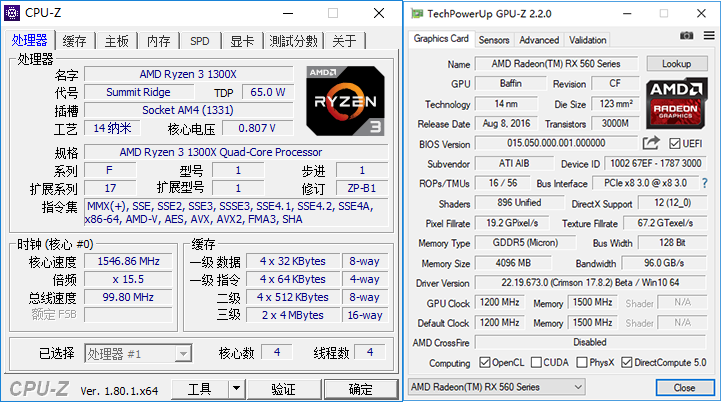Viewport: 721px width, 402px height.
Task: Click the Memory Type value GDDR5 (Micron)
Action: click(525, 242)
